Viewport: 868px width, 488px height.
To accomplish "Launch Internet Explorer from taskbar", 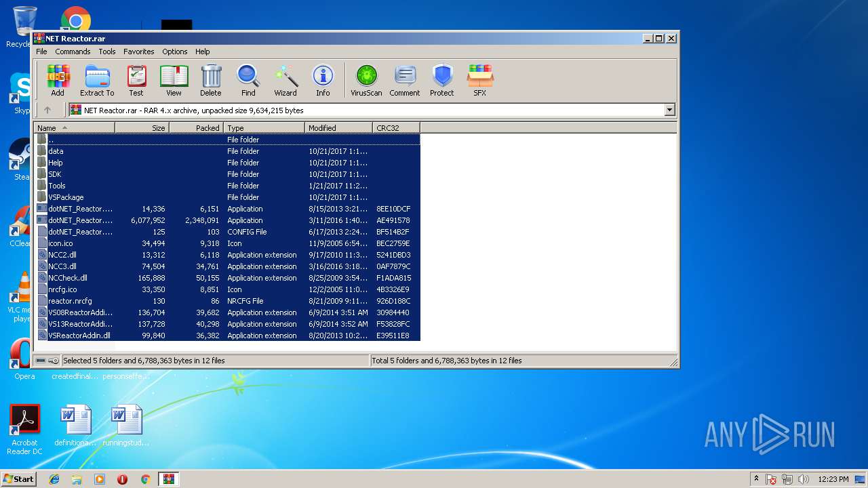I will 54,479.
